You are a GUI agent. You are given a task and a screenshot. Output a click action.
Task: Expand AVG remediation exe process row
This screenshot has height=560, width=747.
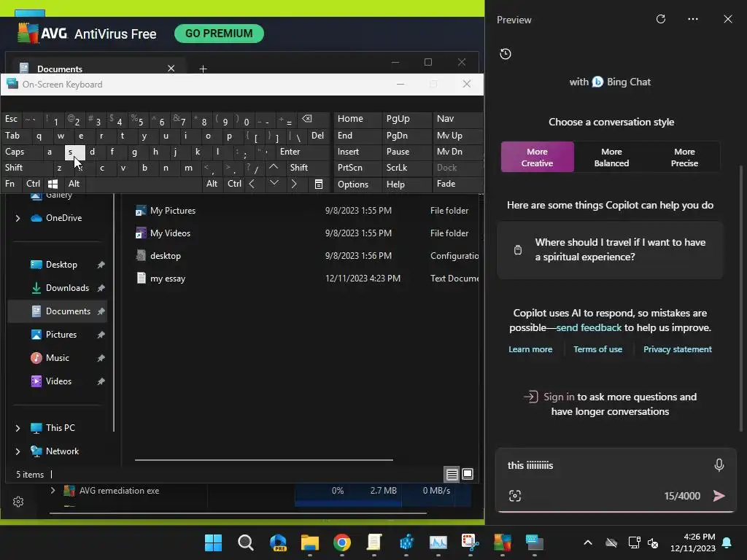click(x=53, y=491)
